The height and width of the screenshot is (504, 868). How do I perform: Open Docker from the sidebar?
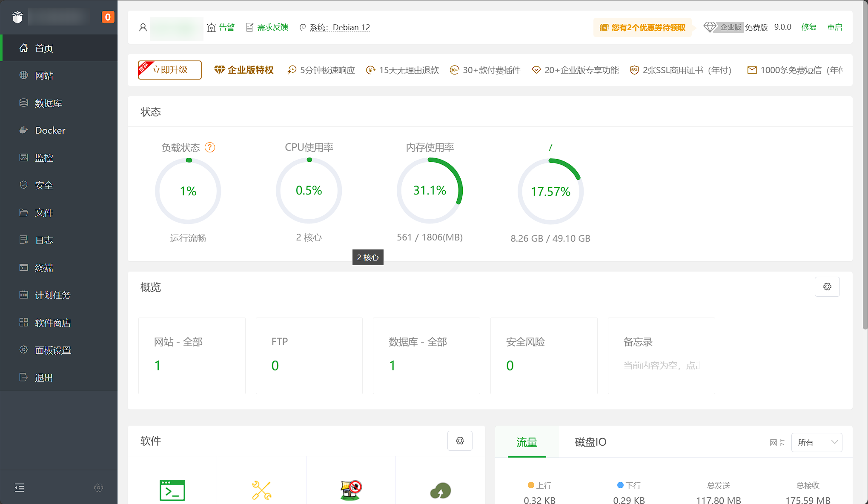tap(50, 130)
